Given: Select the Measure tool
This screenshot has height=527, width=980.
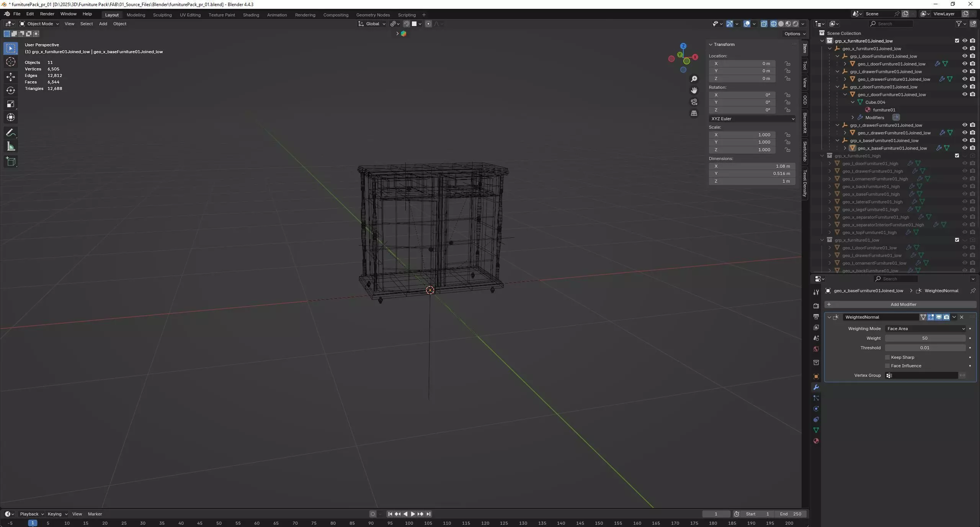Looking at the screenshot, I should click(x=11, y=147).
